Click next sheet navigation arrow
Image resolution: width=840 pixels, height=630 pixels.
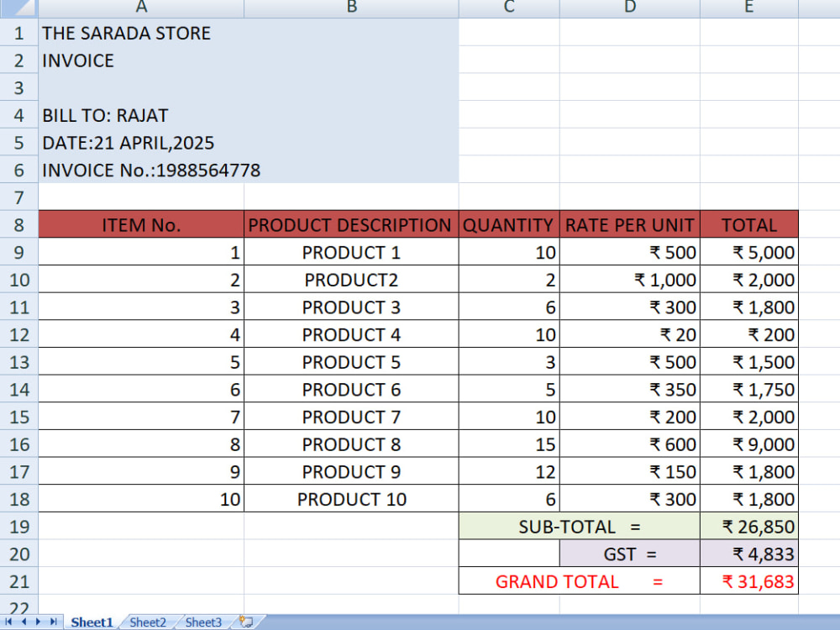pyautogui.click(x=38, y=622)
